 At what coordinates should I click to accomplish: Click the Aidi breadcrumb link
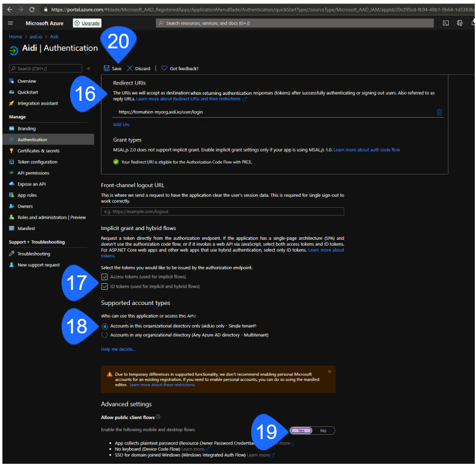[x=54, y=37]
